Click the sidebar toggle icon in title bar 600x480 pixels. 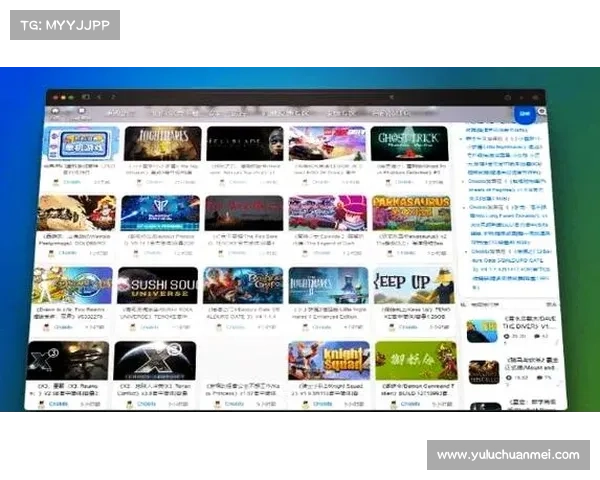click(85, 97)
